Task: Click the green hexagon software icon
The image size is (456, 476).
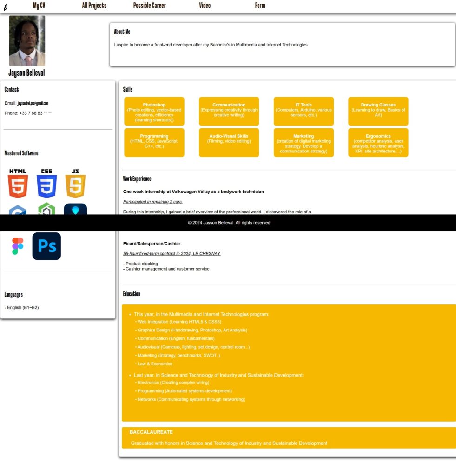Action: tap(46, 209)
